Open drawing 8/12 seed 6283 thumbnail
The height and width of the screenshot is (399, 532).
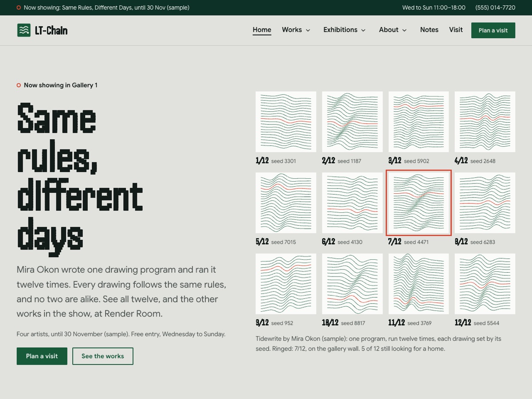485,203
